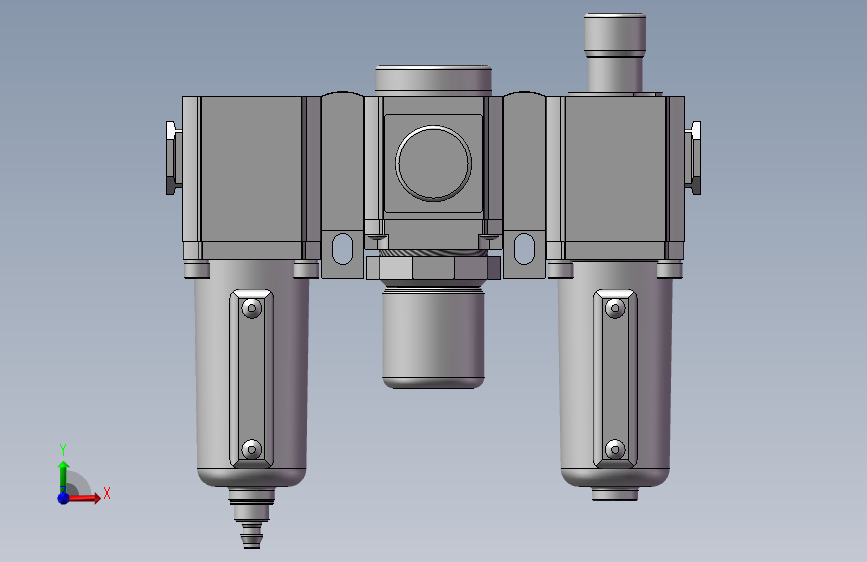Click the "Y" axis label

coord(63,449)
